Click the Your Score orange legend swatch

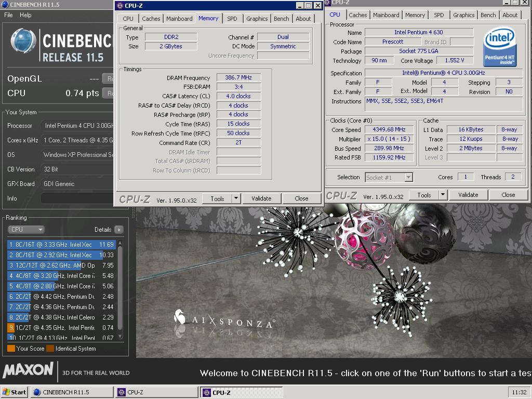(x=11, y=349)
